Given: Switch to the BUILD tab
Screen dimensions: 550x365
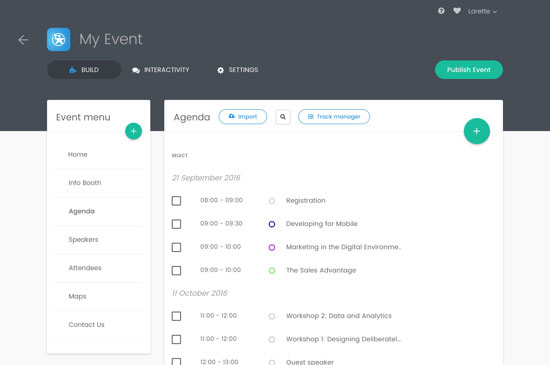Looking at the screenshot, I should [84, 70].
